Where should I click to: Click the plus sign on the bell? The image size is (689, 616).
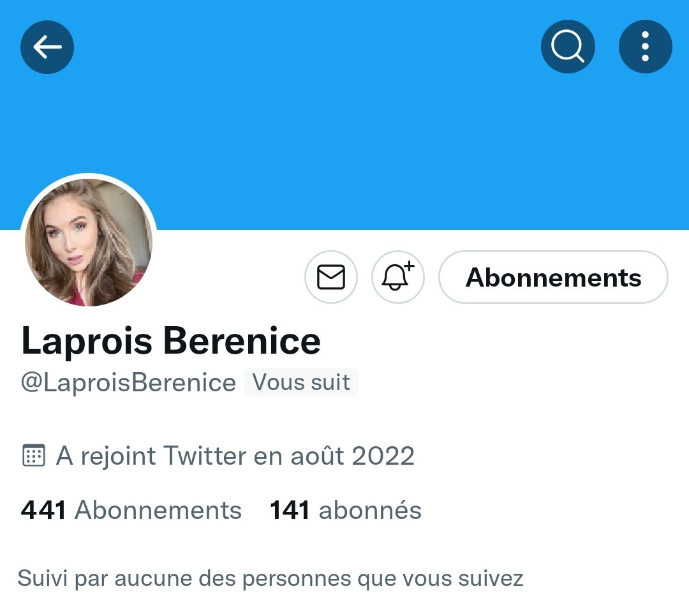pyautogui.click(x=409, y=266)
